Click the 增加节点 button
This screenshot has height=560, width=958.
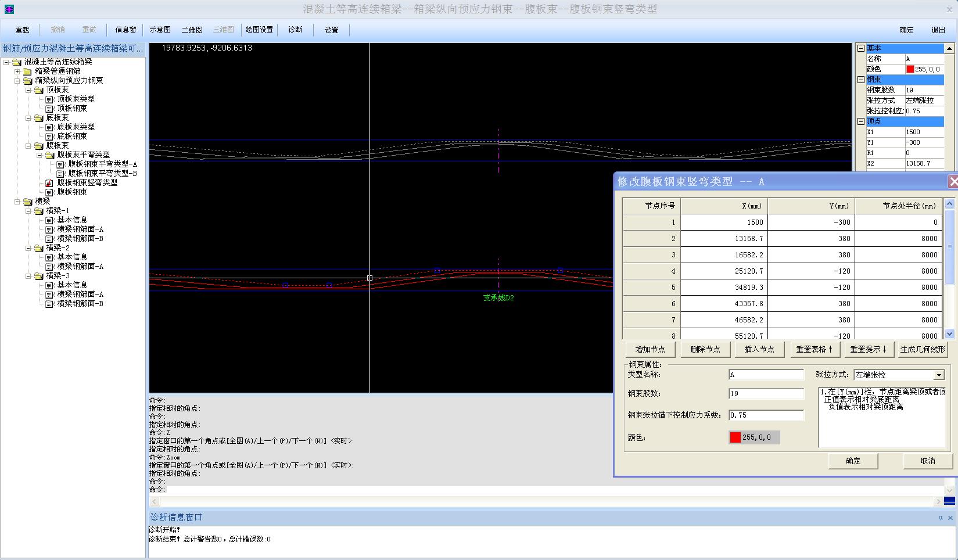coord(650,349)
